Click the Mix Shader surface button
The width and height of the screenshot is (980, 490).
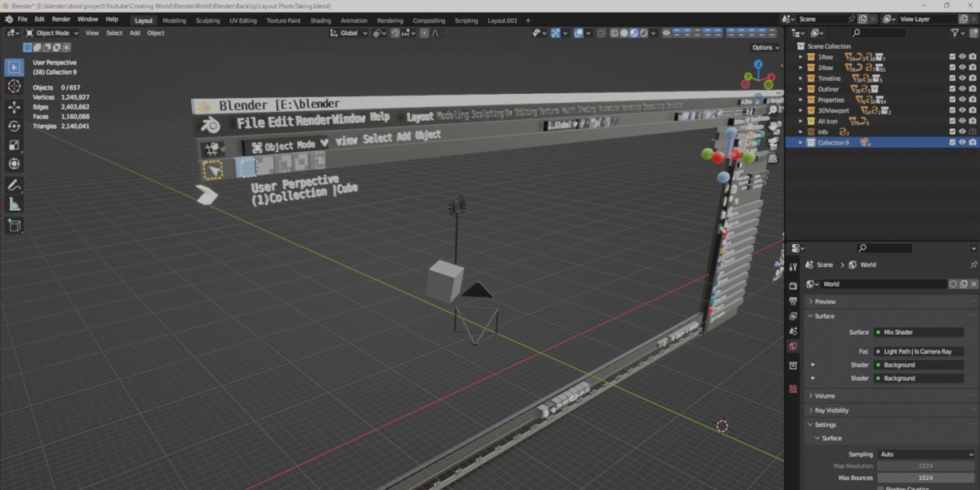919,332
